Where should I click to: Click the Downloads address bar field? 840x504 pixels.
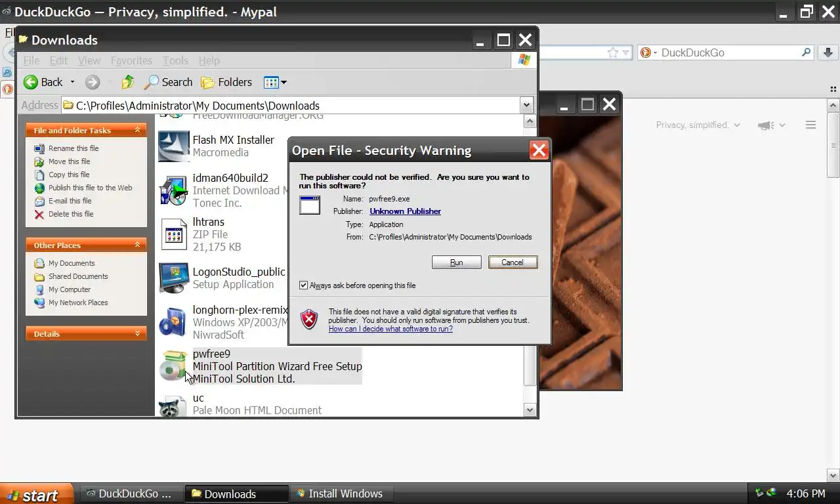coord(290,106)
